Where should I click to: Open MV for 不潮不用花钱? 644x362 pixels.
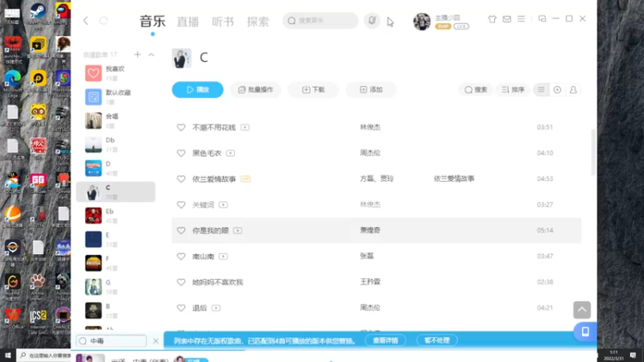click(245, 128)
